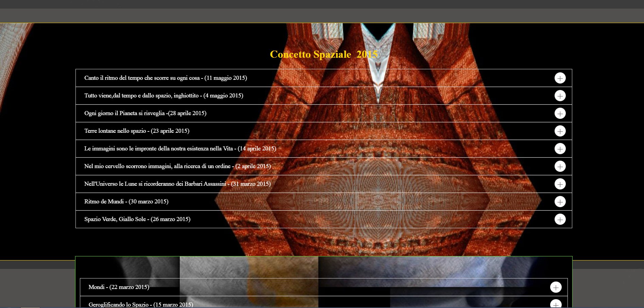Viewport: 644px width, 308px height.
Task: Click plus icon for 'Canto il ritmo del tempo'
Action: pyautogui.click(x=560, y=78)
